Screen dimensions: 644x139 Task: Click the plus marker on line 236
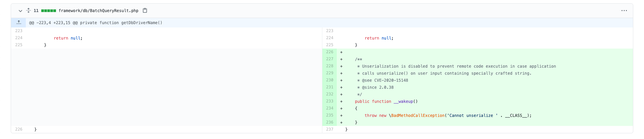341,123
